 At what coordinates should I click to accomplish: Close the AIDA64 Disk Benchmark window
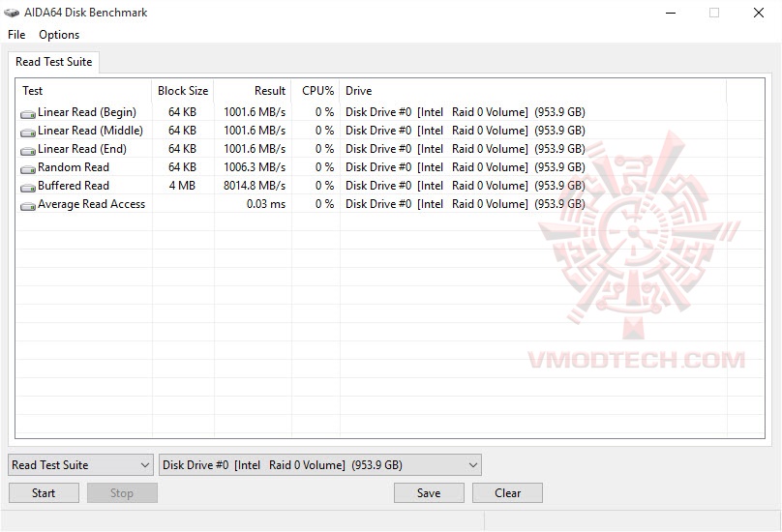(x=759, y=13)
